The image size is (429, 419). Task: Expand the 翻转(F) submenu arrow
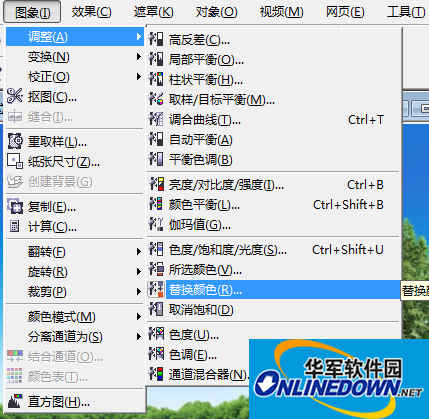[x=139, y=252]
